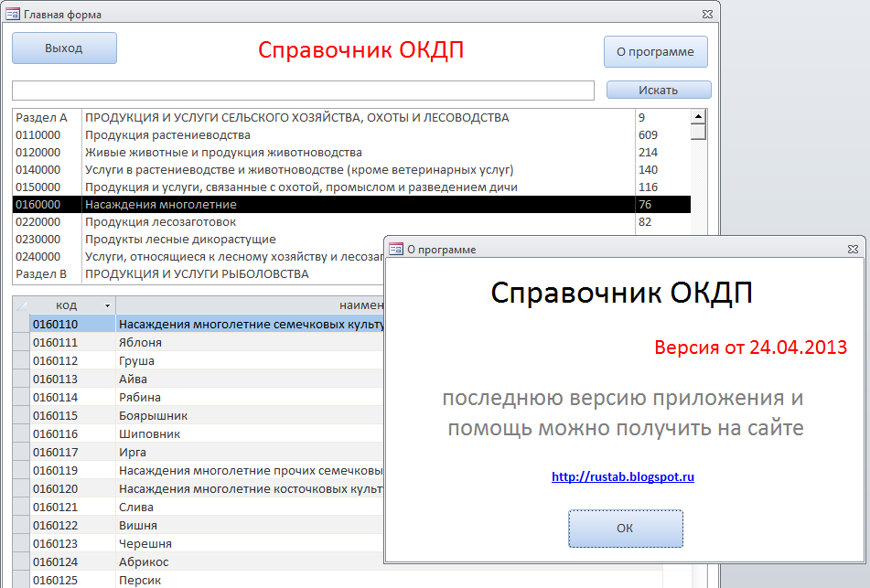Viewport: 870px width, 588px height.
Task: Click the Айва cell
Action: coord(251,379)
